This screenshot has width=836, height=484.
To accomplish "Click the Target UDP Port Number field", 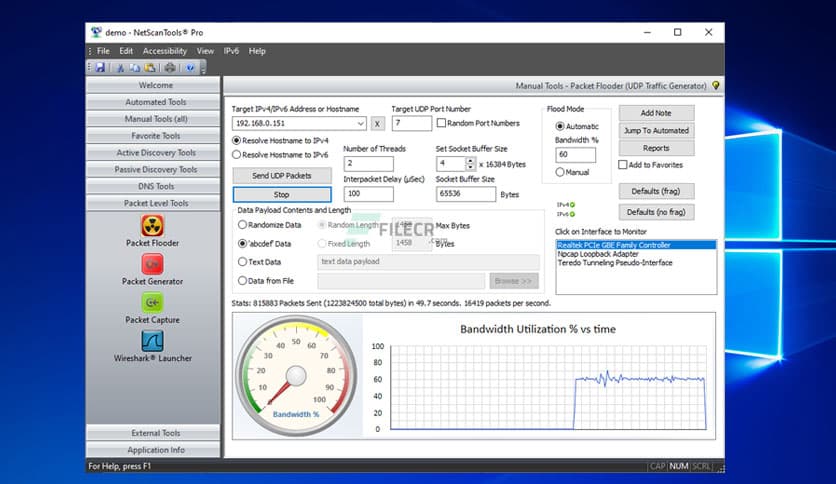I will pos(412,123).
